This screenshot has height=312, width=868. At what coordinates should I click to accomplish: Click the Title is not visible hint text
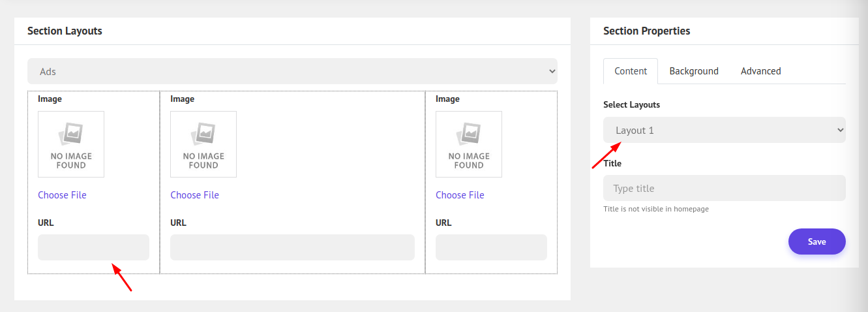click(x=655, y=209)
